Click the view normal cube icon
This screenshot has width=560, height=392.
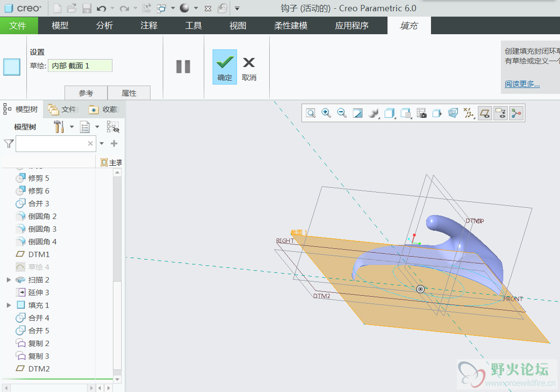pyautogui.click(x=437, y=113)
